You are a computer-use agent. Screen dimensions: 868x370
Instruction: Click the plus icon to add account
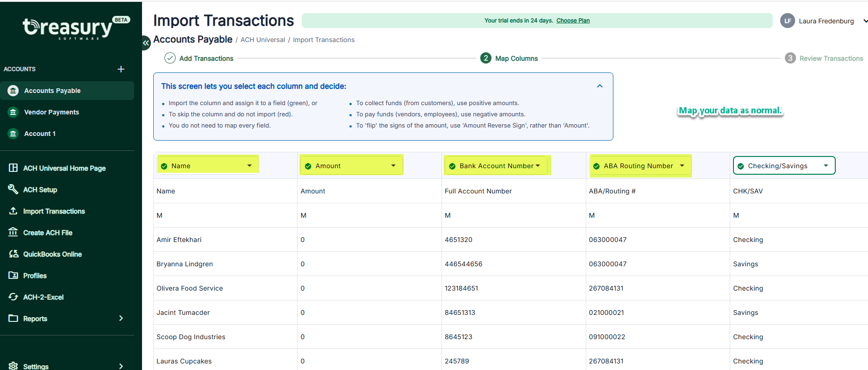pyautogui.click(x=121, y=69)
